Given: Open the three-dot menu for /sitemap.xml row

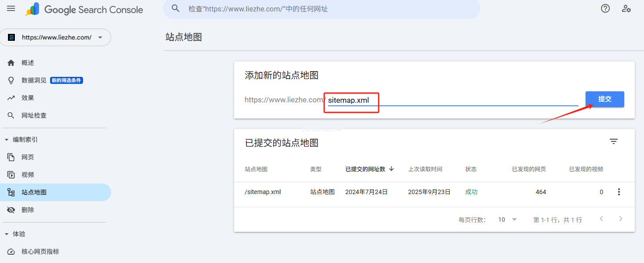Looking at the screenshot, I should pos(619,192).
